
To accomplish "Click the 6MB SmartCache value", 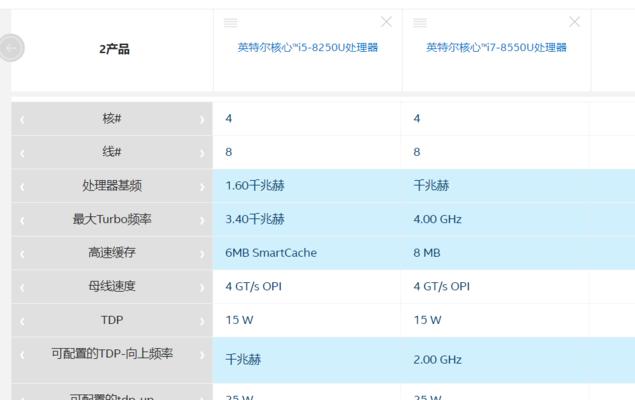I will [271, 253].
